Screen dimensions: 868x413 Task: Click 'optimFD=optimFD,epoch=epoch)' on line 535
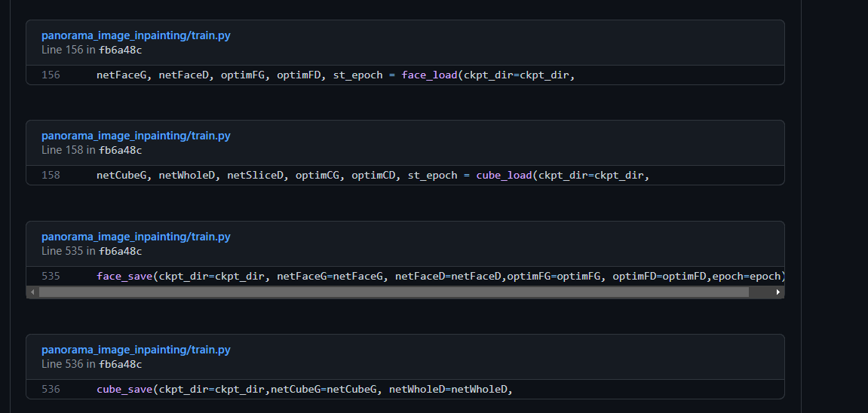click(x=698, y=276)
